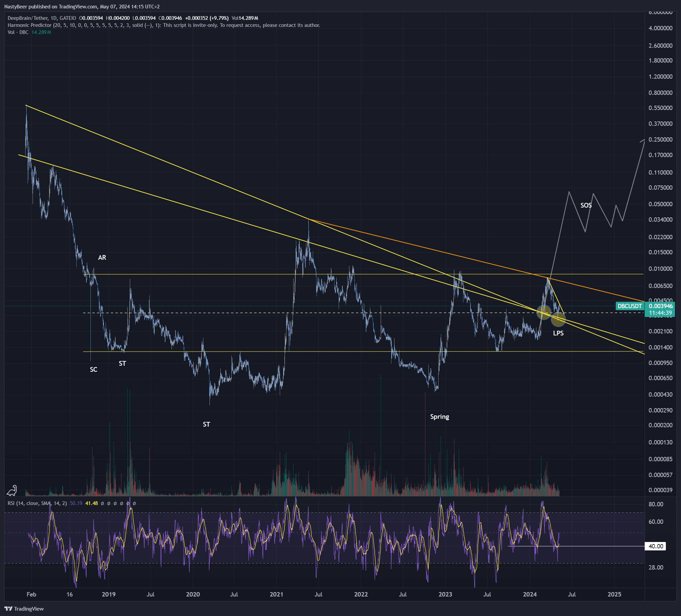This screenshot has height=616, width=681.
Task: Click the 4.000000 price axis label
Action: [x=660, y=28]
